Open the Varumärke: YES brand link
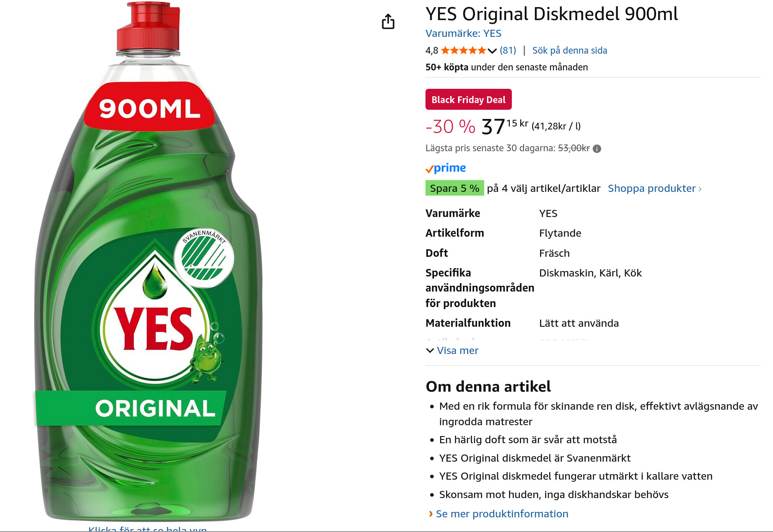Screen dimensions: 773x532 point(463,34)
